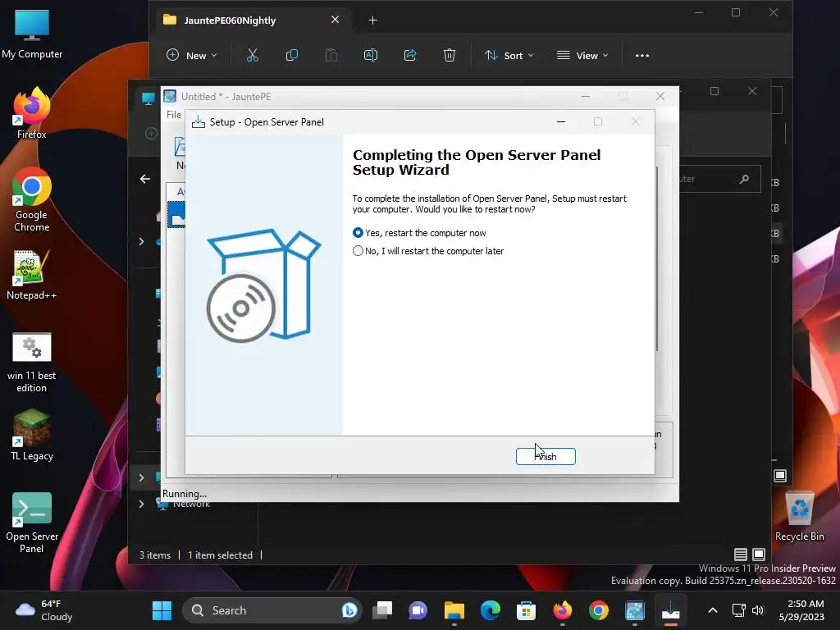
Task: Minimize the Untitled - JauntePE window
Action: click(586, 97)
